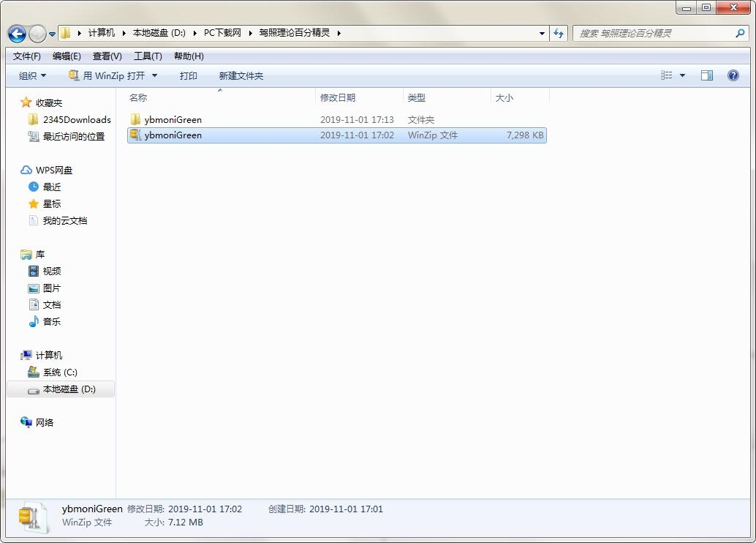Refresh the folder with the address bar button
Screen dimensions: 756x543
559,34
